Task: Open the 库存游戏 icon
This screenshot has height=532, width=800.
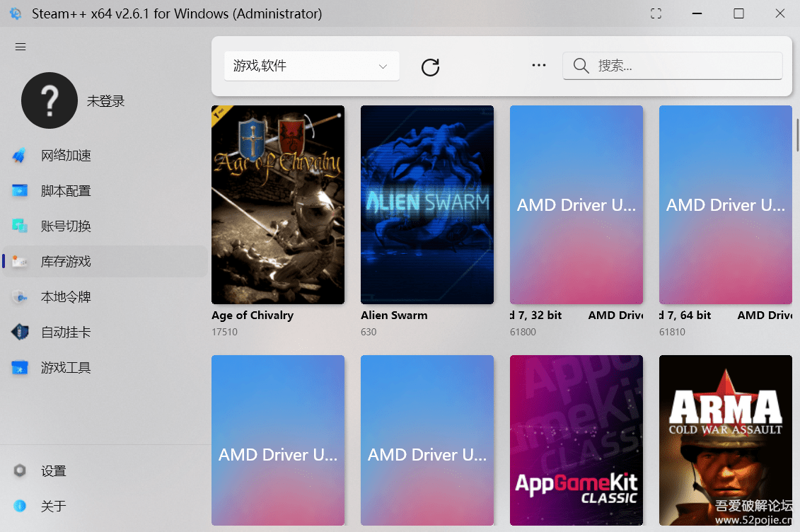Action: coord(19,261)
